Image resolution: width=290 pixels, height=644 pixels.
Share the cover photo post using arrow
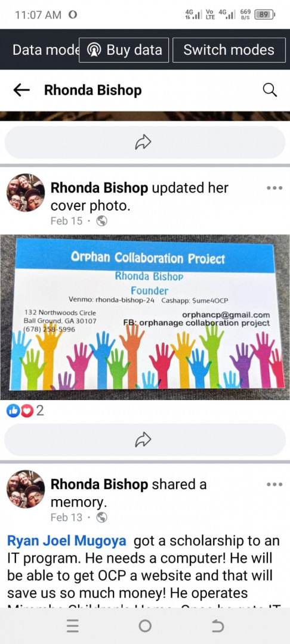[144, 439]
